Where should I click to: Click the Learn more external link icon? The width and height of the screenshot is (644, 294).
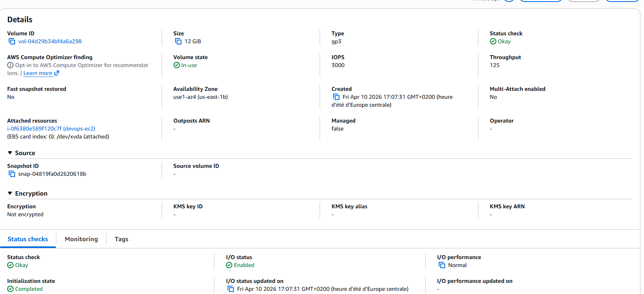[x=57, y=73]
